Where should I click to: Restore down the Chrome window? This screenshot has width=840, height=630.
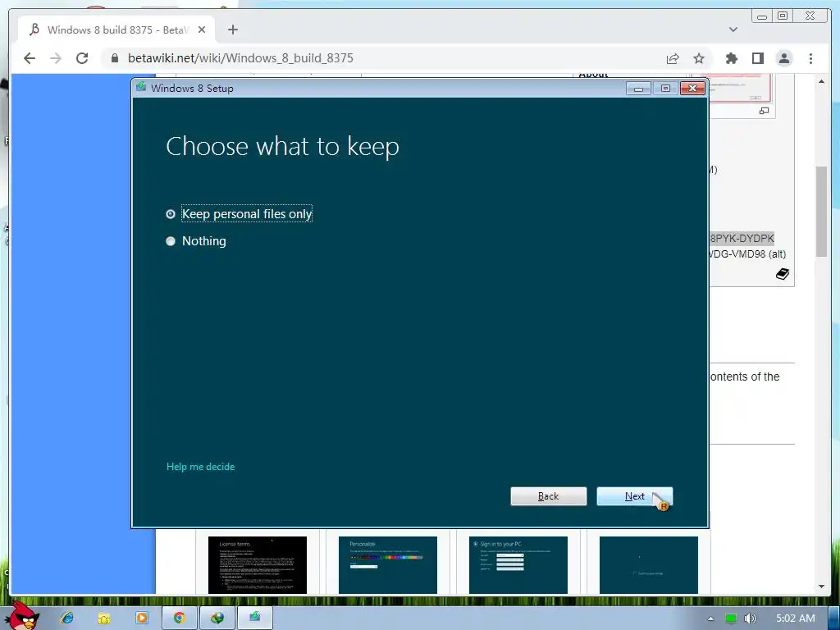[783, 16]
